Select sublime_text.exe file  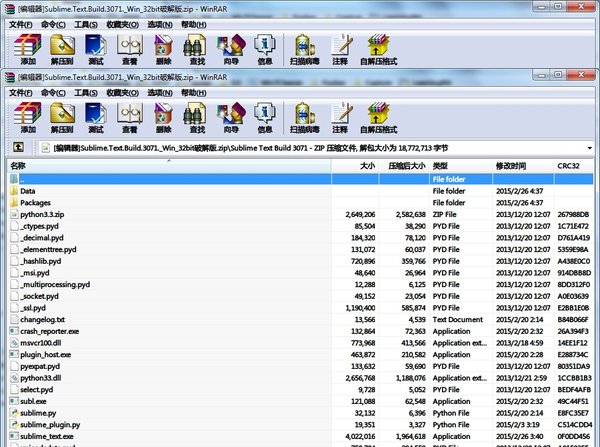[x=301, y=436]
